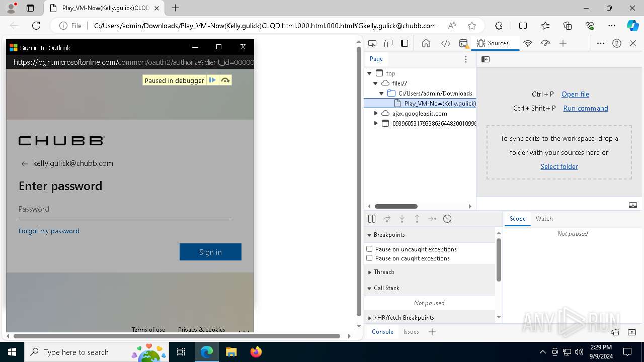The height and width of the screenshot is (362, 644).
Task: Select the Page tab in navigator
Action: tap(376, 59)
